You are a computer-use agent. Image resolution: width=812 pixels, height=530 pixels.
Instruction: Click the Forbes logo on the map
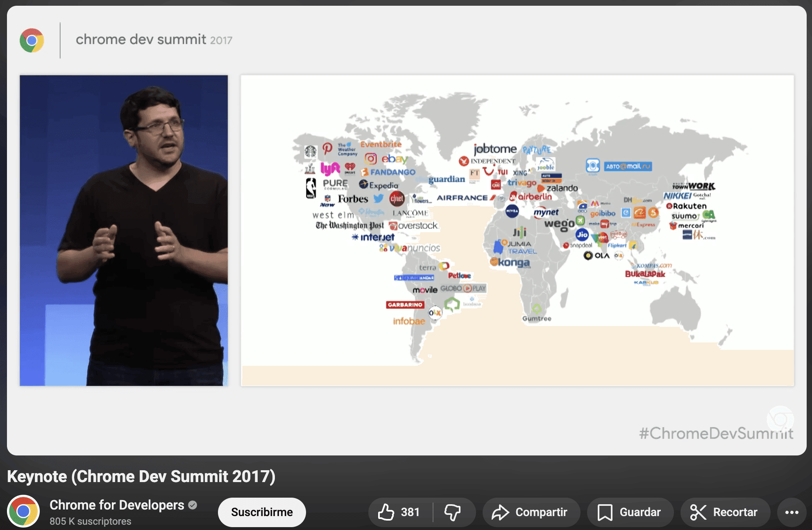tap(353, 199)
